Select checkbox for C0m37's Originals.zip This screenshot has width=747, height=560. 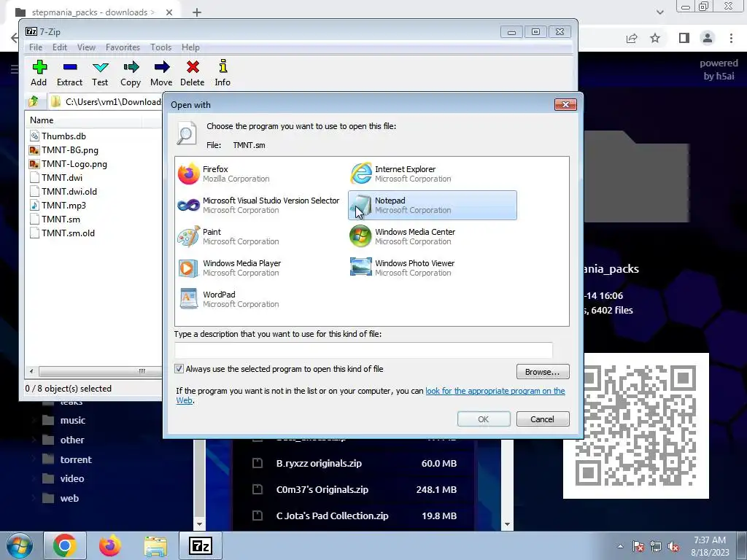point(258,489)
